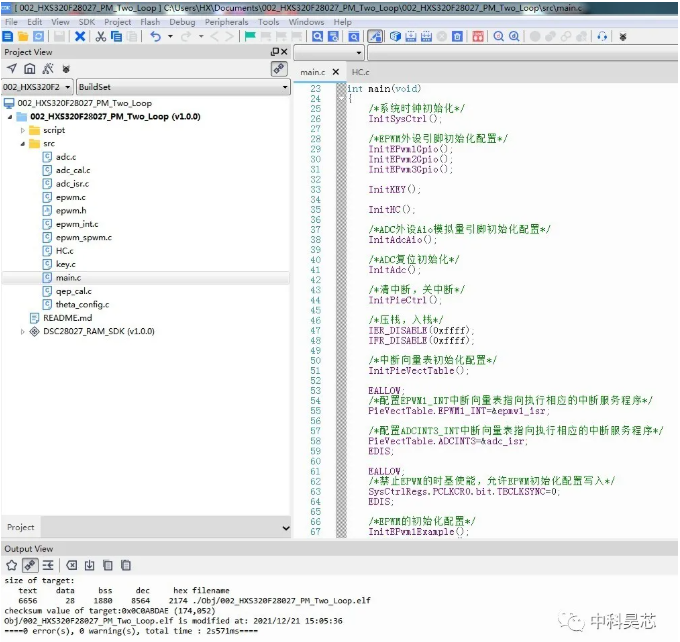Screen dimensions: 680x642
Task: Toggle the link-with-editor button in Project View
Action: pyautogui.click(x=279, y=69)
